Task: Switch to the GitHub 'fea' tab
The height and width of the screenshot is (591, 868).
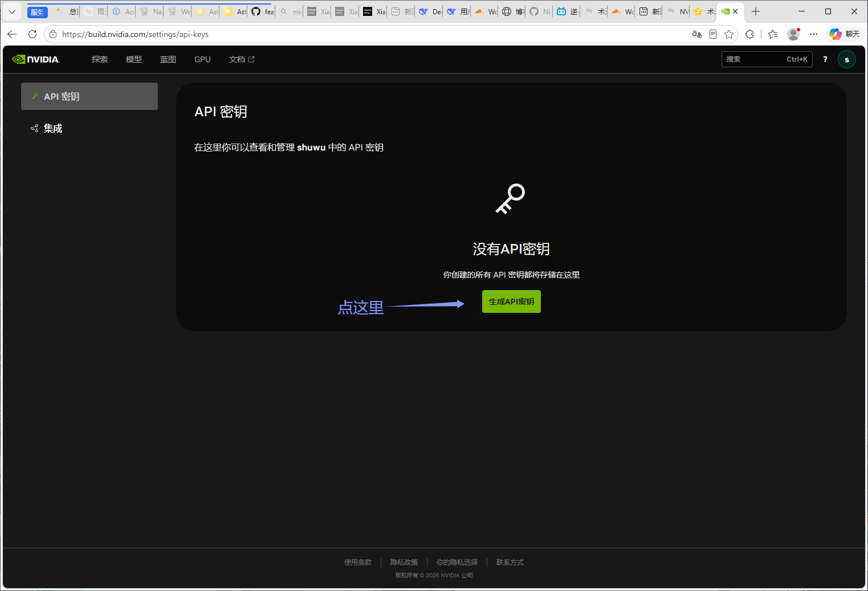Action: coord(262,11)
